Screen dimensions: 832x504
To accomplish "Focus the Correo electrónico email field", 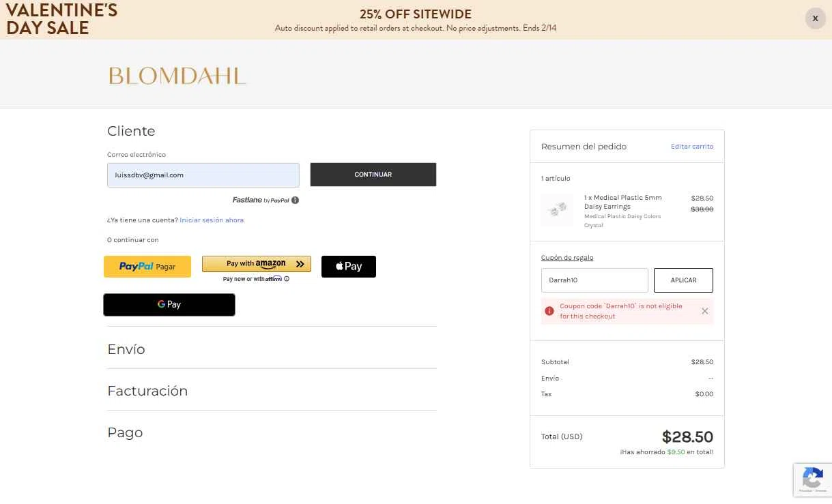I will (203, 175).
